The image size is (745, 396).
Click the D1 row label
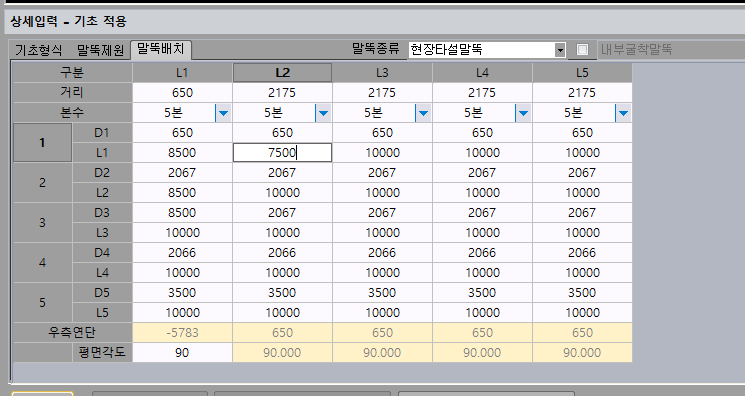coord(102,133)
